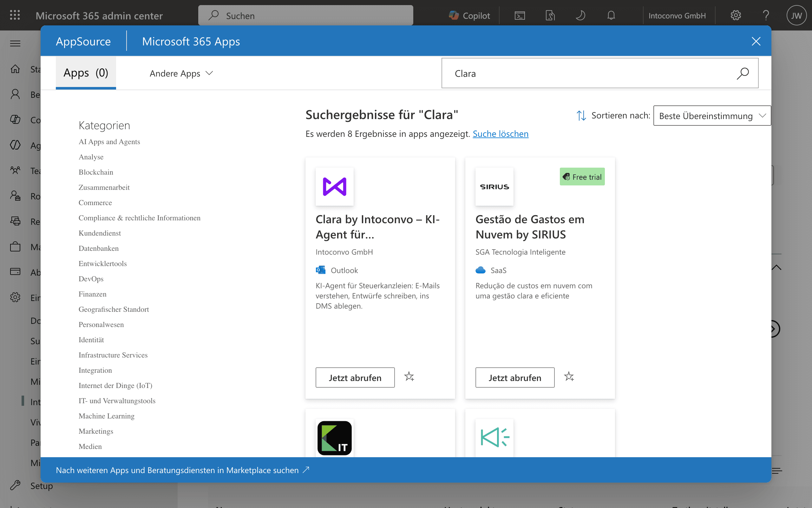Viewport: 812px width, 508px height.
Task: Click the Setup item in sidebar
Action: (x=42, y=485)
